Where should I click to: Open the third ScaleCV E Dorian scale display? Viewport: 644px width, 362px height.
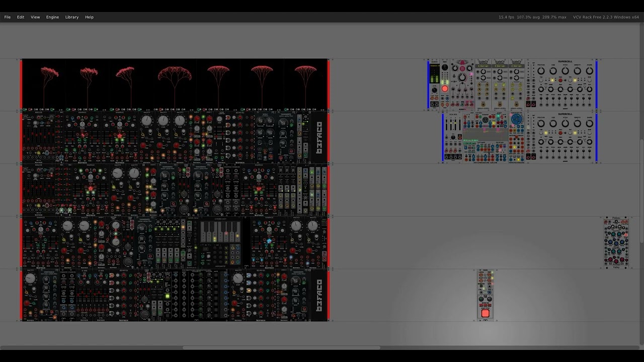tap(516, 66)
